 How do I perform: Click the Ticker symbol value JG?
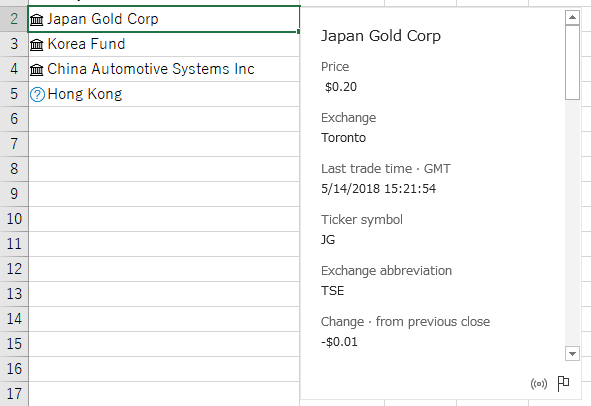tap(328, 240)
